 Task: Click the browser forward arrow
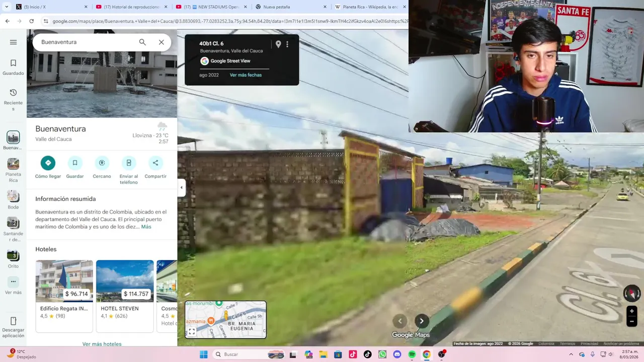click(x=19, y=21)
